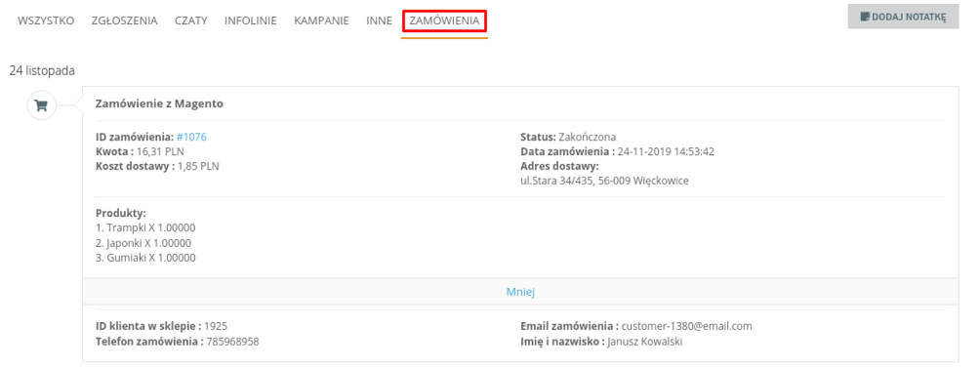Click the amount 16,31 PLN
The image size is (980, 368).
tap(161, 151)
